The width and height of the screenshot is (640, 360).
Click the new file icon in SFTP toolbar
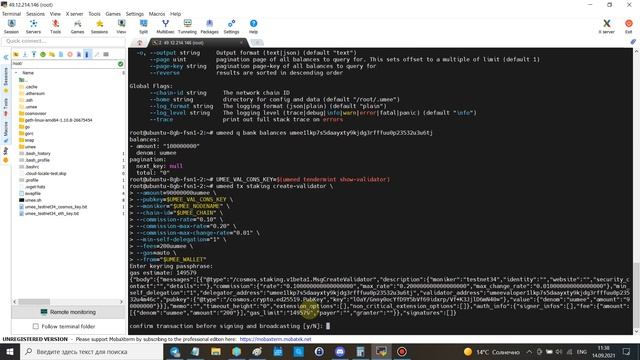[61, 54]
